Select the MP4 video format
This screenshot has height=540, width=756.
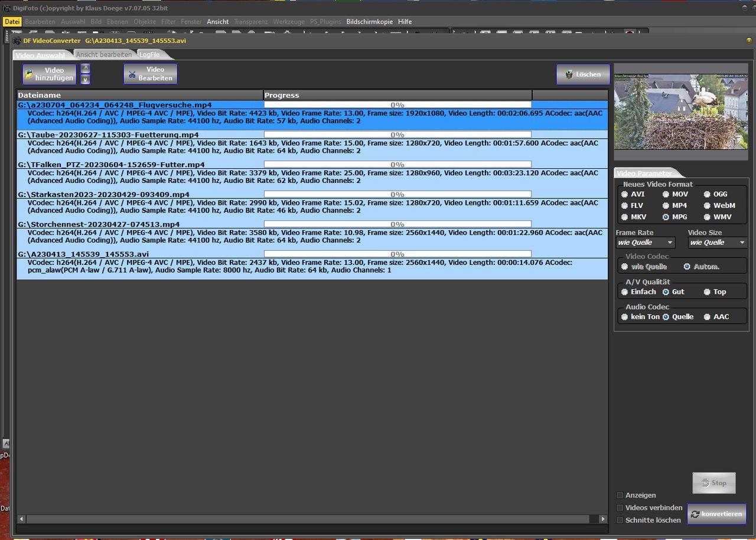point(666,205)
